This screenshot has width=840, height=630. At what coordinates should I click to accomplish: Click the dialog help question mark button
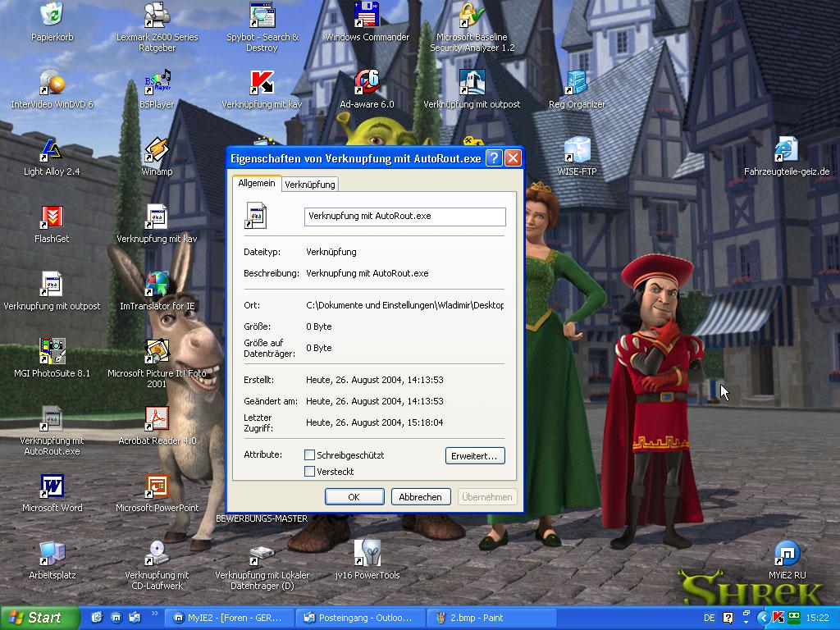[494, 158]
